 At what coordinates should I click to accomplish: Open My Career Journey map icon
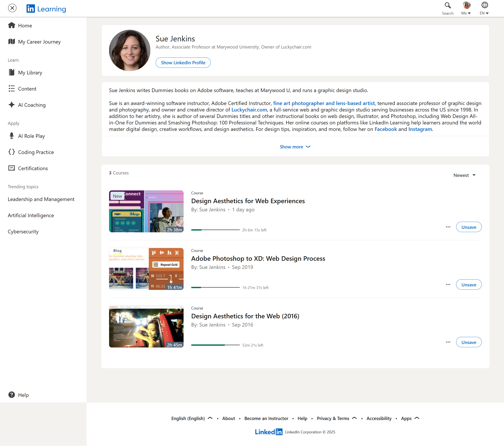[x=12, y=41]
